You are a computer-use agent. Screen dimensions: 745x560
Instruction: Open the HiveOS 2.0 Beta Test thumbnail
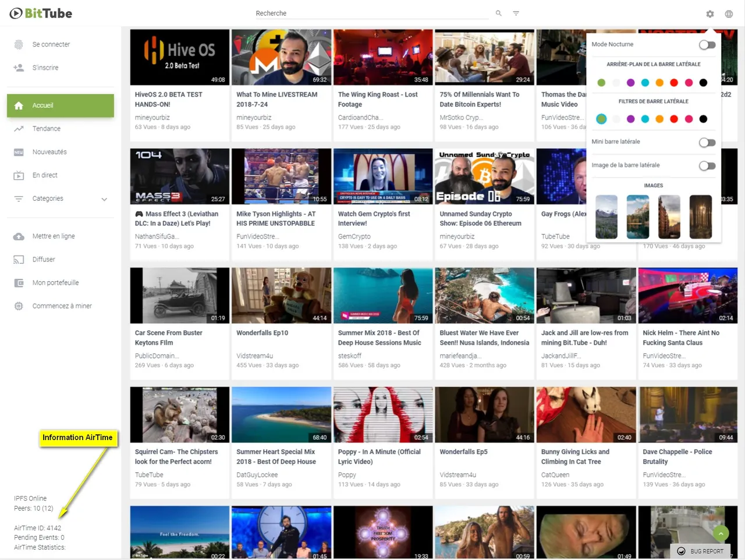point(180,58)
